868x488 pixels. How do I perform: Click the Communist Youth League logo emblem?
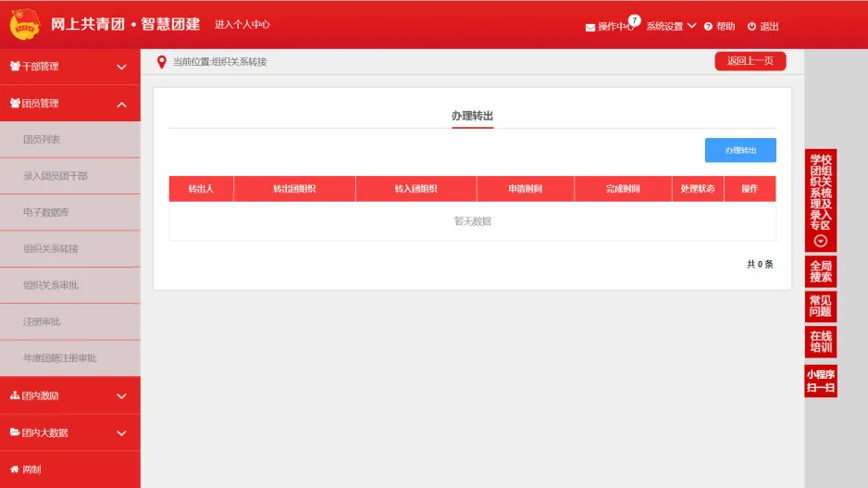coord(25,25)
